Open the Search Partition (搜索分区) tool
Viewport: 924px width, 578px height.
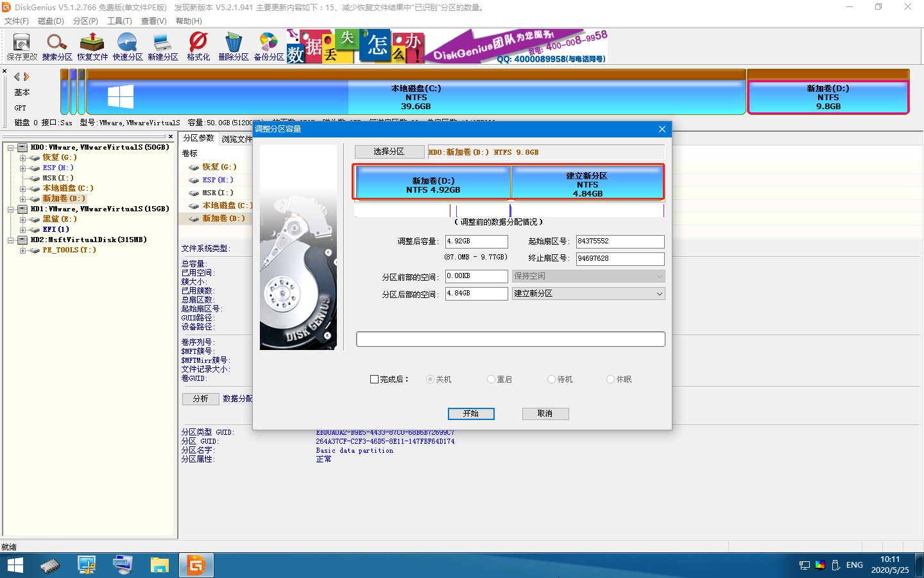pyautogui.click(x=57, y=47)
